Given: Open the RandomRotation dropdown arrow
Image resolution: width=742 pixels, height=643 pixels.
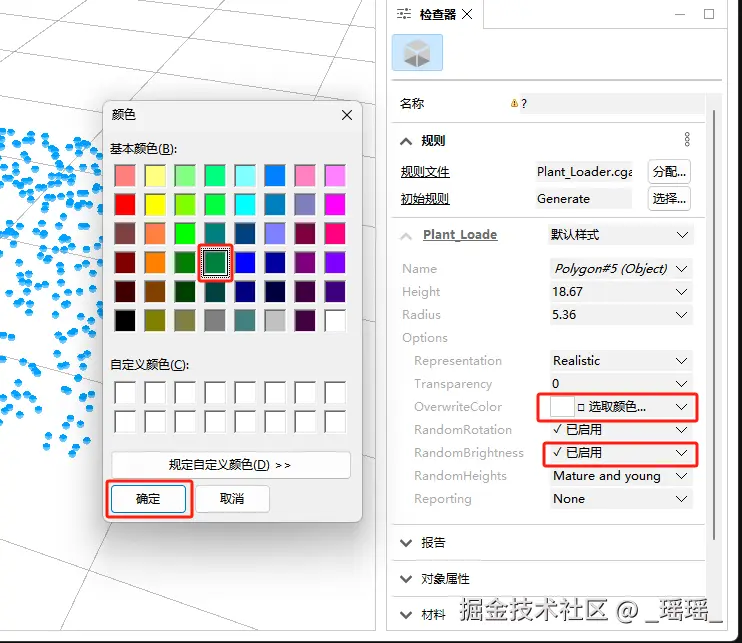Looking at the screenshot, I should pyautogui.click(x=681, y=430).
